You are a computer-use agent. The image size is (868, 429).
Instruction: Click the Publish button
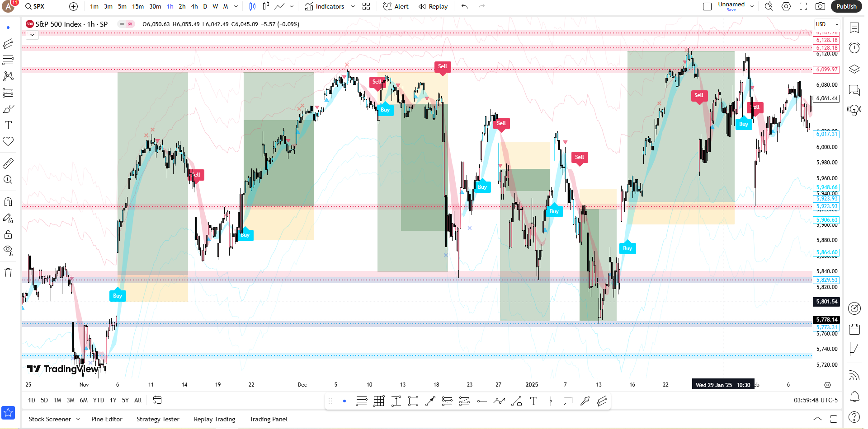coord(846,6)
